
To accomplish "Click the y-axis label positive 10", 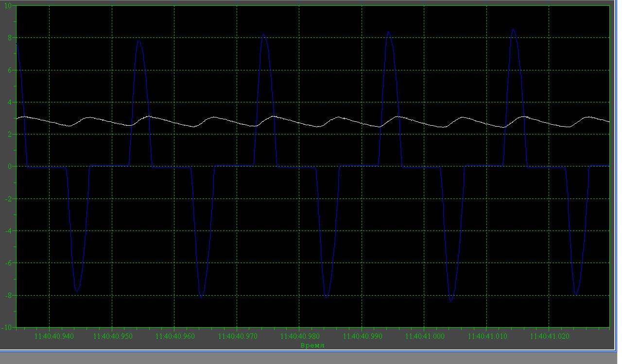I will (x=8, y=6).
